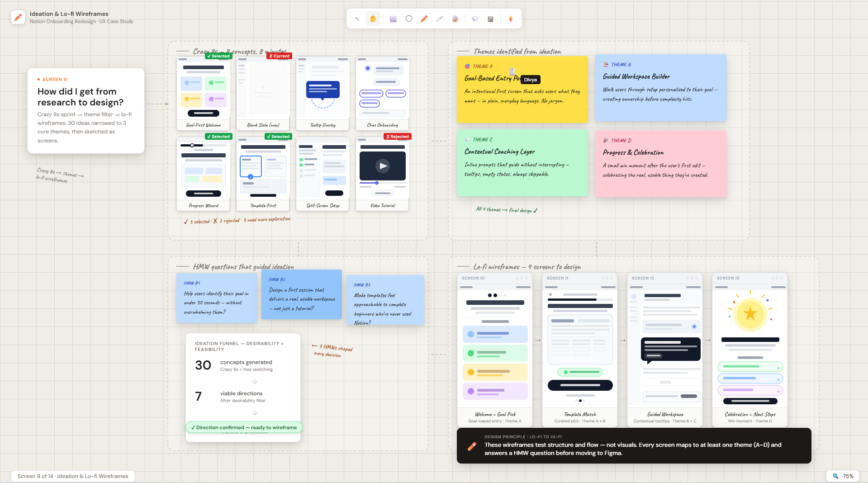The height and width of the screenshot is (483, 868).
Task: Click the lightning bolt quick actions icon
Action: (511, 19)
